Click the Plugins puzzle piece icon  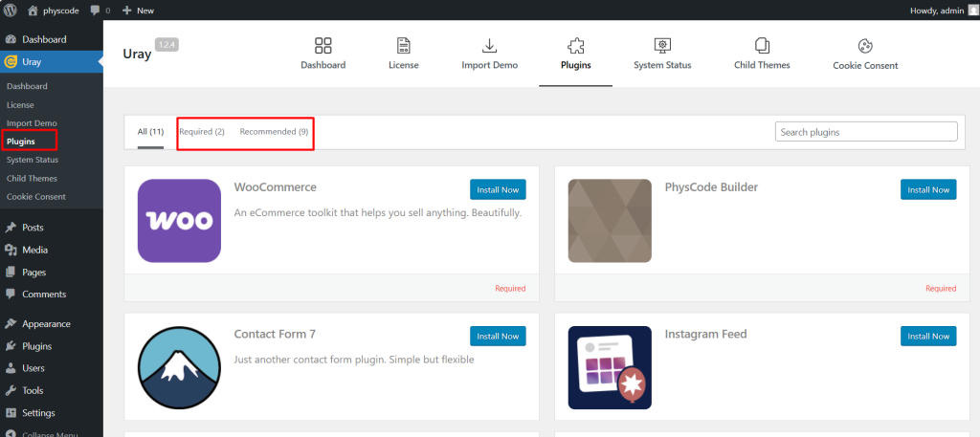tap(575, 46)
